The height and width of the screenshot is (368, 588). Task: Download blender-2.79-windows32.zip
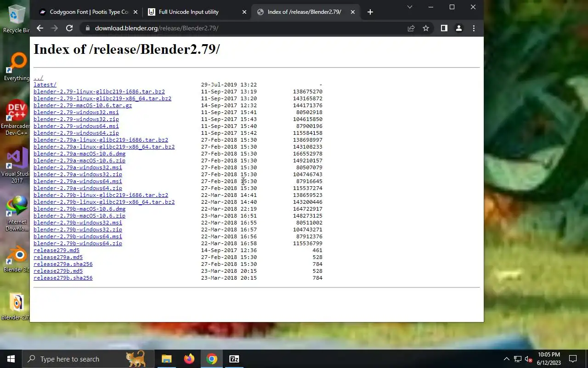point(76,119)
